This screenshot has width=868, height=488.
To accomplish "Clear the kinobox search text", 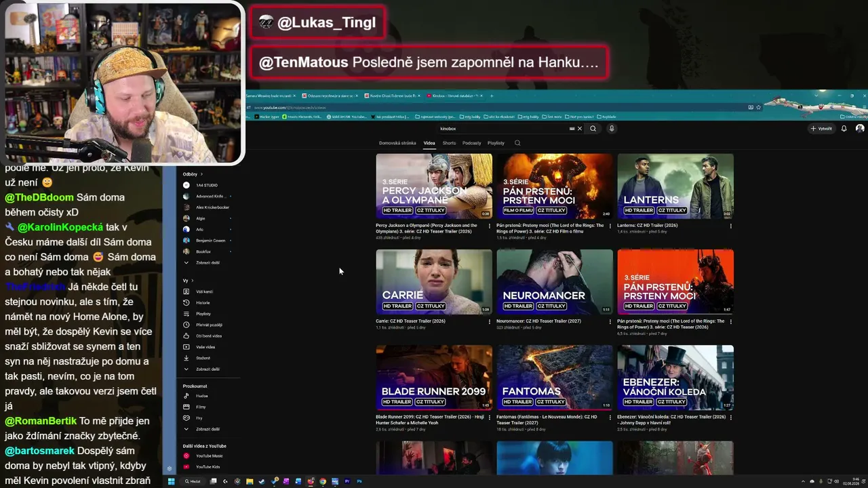I will [579, 129].
